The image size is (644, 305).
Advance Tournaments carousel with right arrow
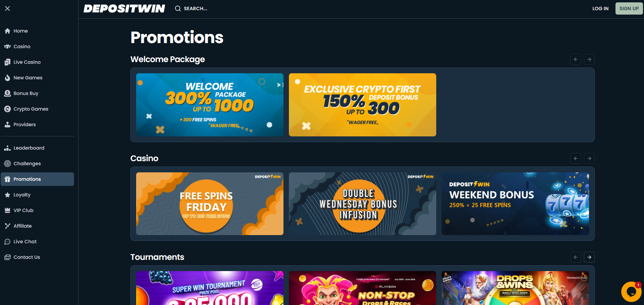[589, 257]
